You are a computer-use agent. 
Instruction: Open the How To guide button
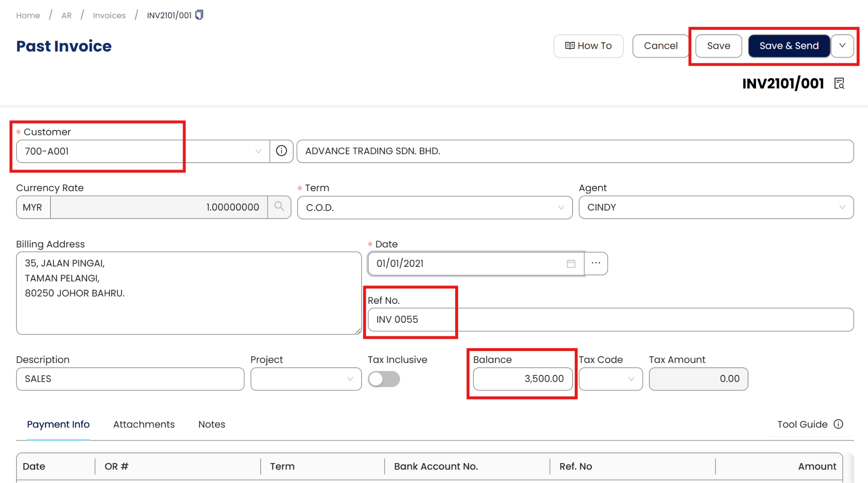[x=588, y=46]
